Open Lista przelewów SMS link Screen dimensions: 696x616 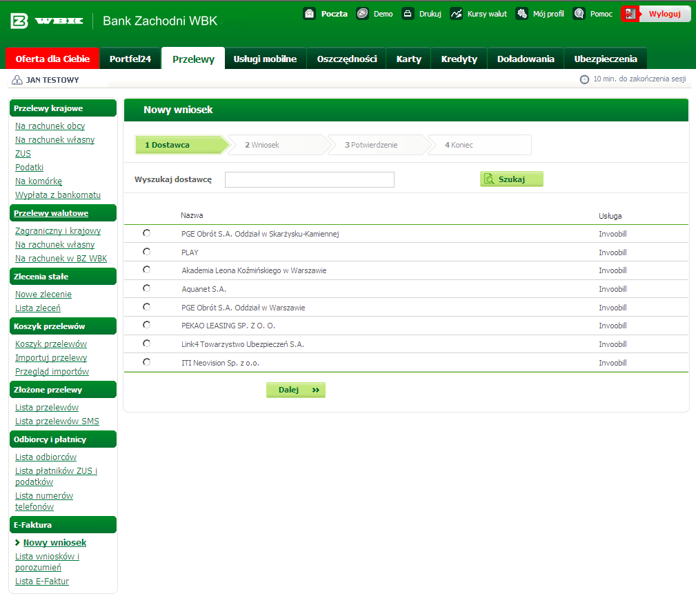click(x=57, y=421)
